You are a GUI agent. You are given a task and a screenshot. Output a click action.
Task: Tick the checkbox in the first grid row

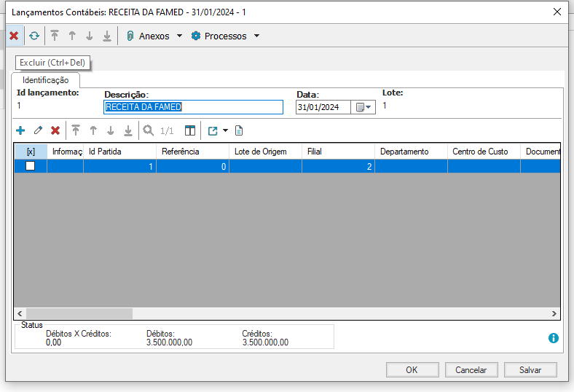[x=31, y=166]
